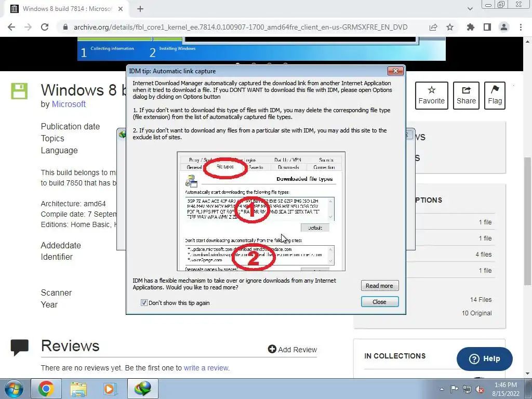Open the muted volume tray icon
This screenshot has width=532, height=399.
point(480,389)
